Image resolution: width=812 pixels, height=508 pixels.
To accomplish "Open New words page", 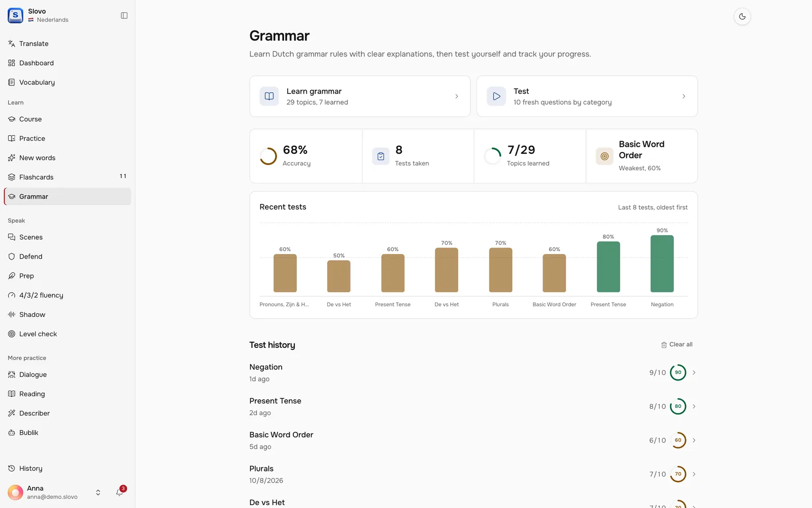I will 67,157.
